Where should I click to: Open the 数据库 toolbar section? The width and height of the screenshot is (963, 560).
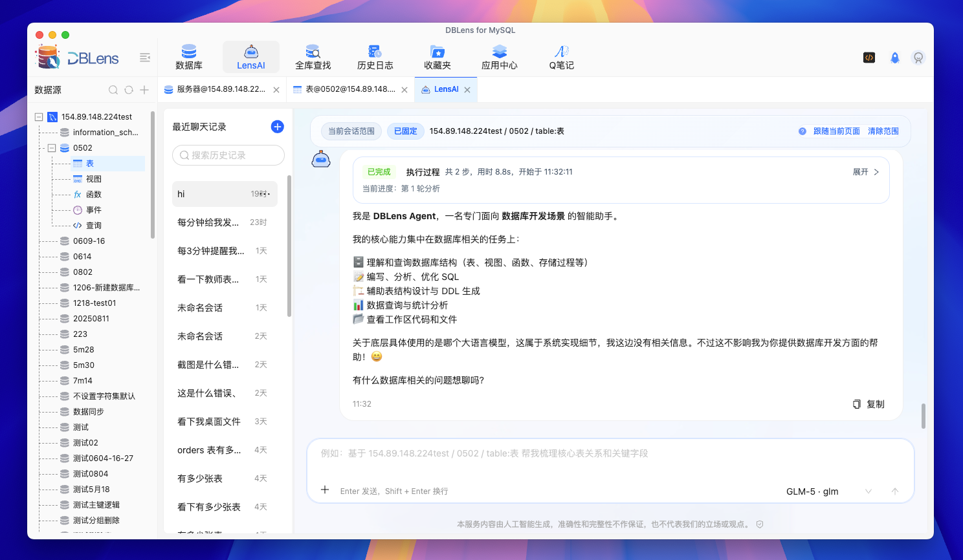(189, 57)
